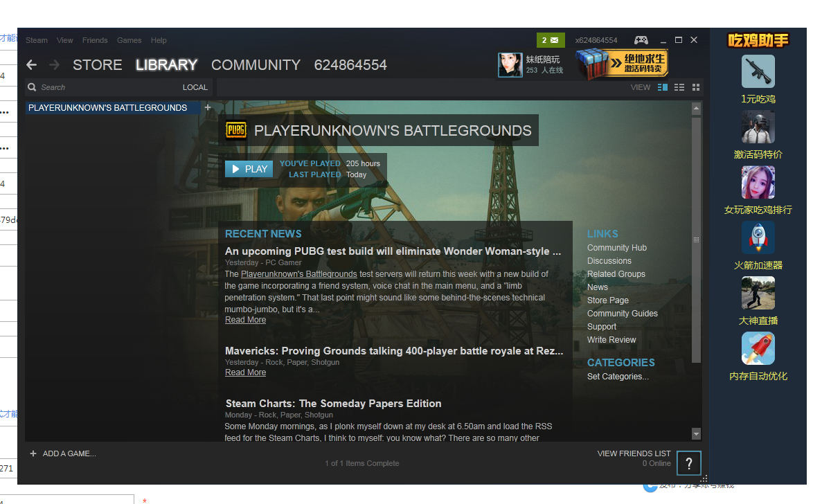The image size is (822, 504).
Task: Switch to grid view layout icon
Action: (696, 87)
